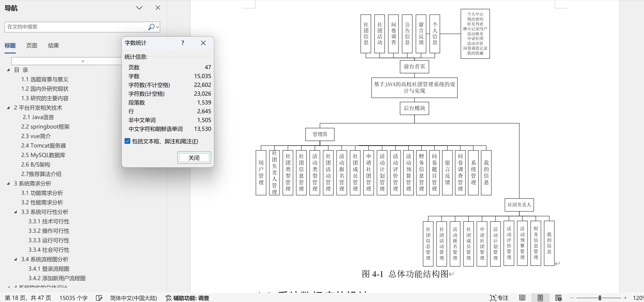Click the 用户管理 box under 管理员

(x=261, y=173)
